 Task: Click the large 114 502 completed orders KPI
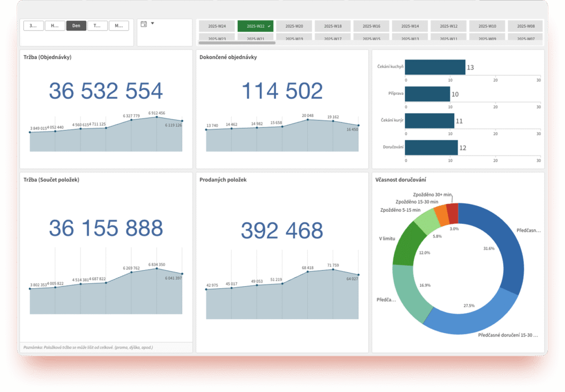click(282, 92)
